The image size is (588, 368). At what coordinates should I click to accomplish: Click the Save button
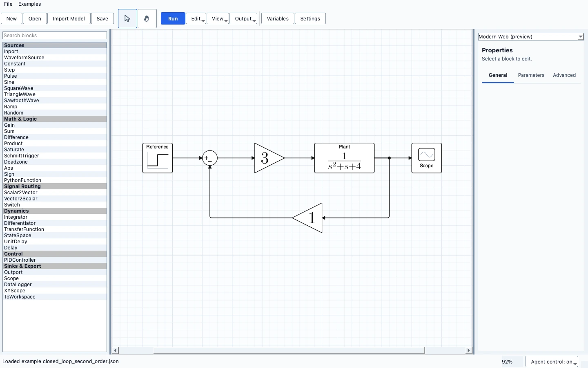(102, 19)
